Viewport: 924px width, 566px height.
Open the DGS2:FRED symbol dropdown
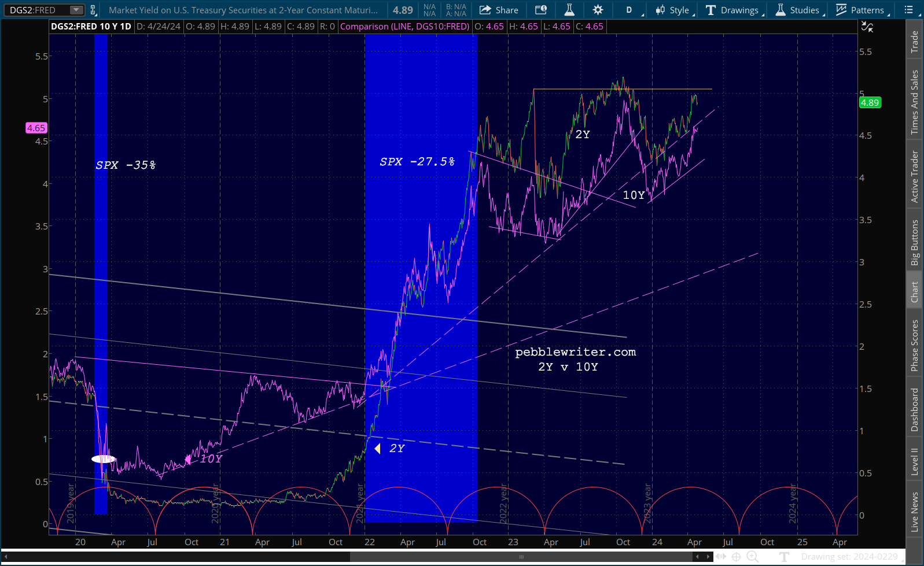(x=76, y=10)
